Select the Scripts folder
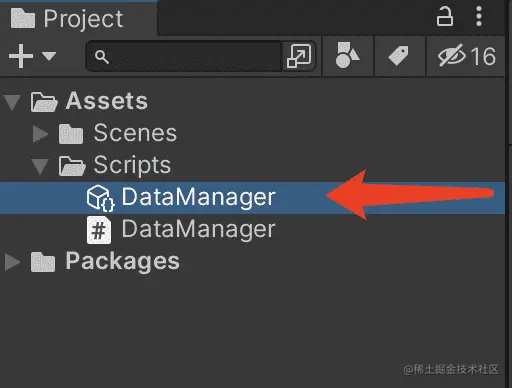This screenshot has width=512, height=388. (x=132, y=165)
